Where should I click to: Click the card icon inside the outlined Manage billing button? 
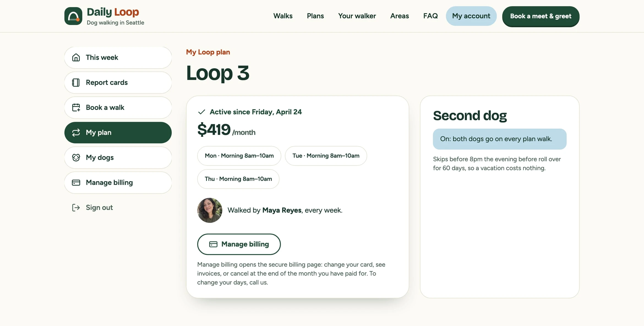pyautogui.click(x=213, y=244)
